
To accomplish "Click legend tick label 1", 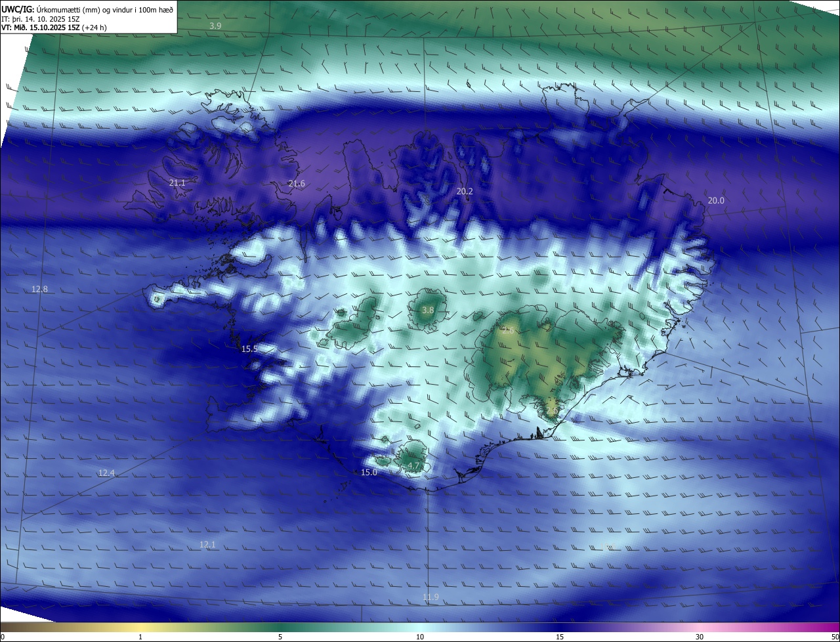I will pos(140,637).
